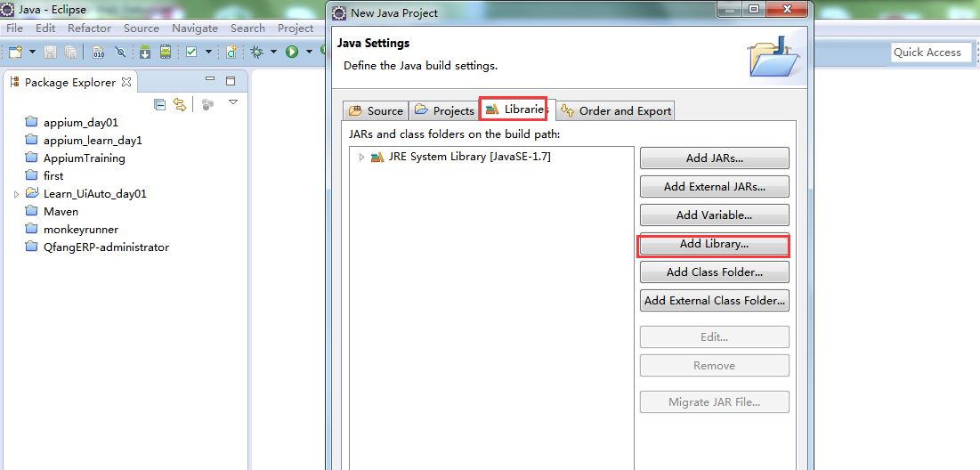Open the Navigate menu
The height and width of the screenshot is (470, 980).
point(195,28)
